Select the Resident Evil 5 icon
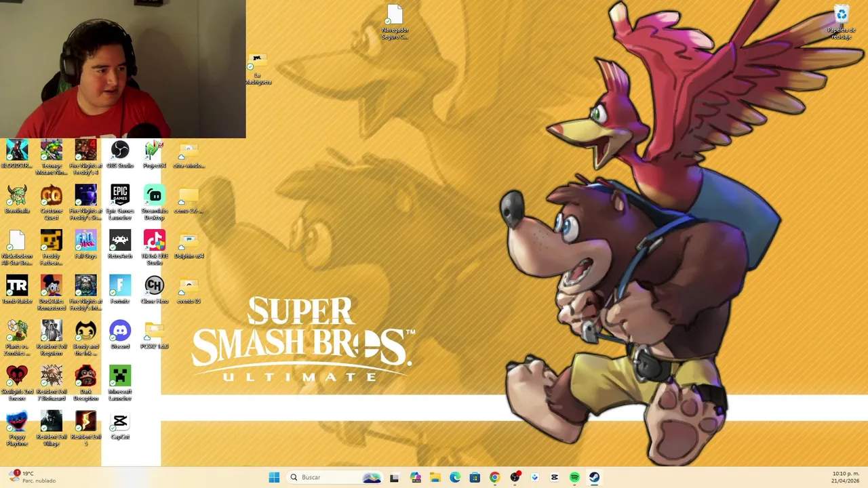This screenshot has width=868, height=488. 85,429
